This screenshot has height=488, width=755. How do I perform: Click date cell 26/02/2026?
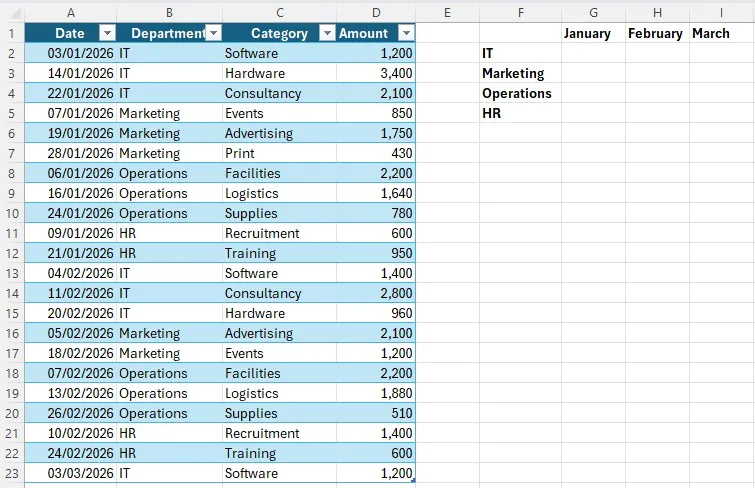tap(70, 413)
